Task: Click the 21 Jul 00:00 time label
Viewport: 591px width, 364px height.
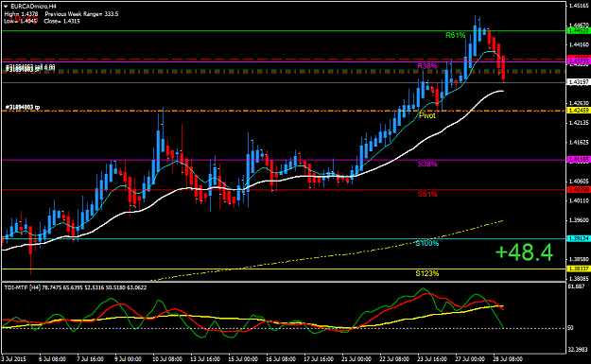Action: (x=356, y=358)
